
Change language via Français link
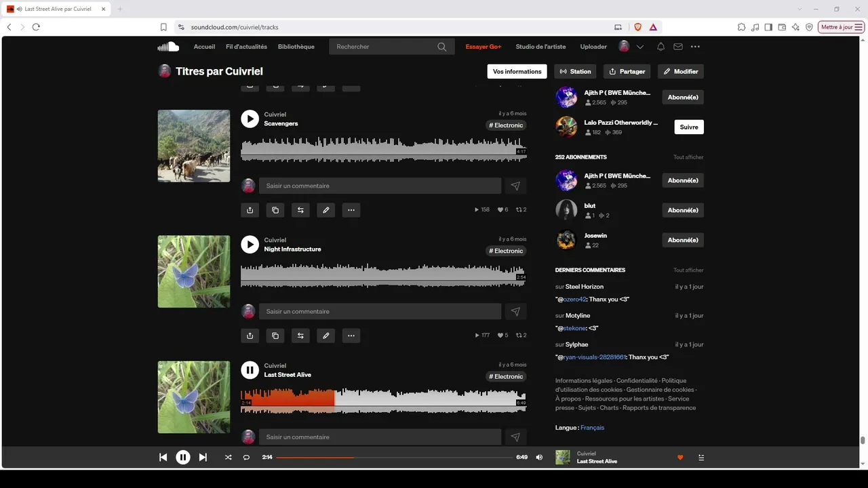(592, 428)
